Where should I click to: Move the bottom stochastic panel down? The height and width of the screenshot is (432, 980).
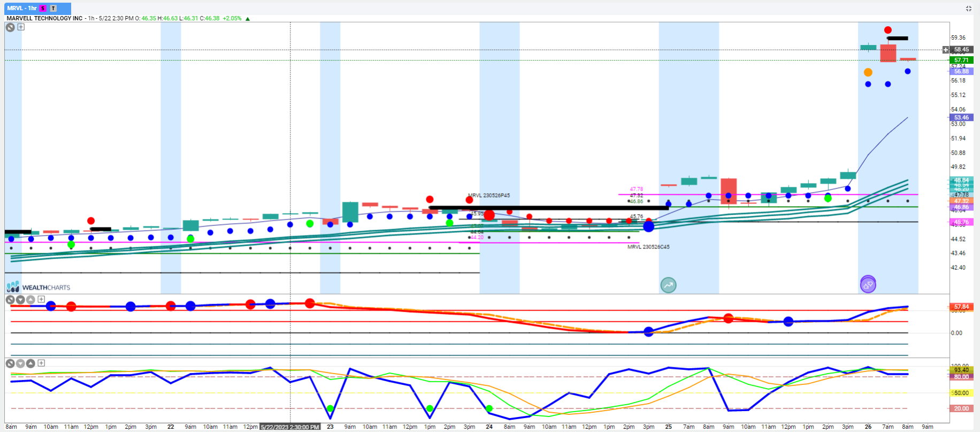20,363
